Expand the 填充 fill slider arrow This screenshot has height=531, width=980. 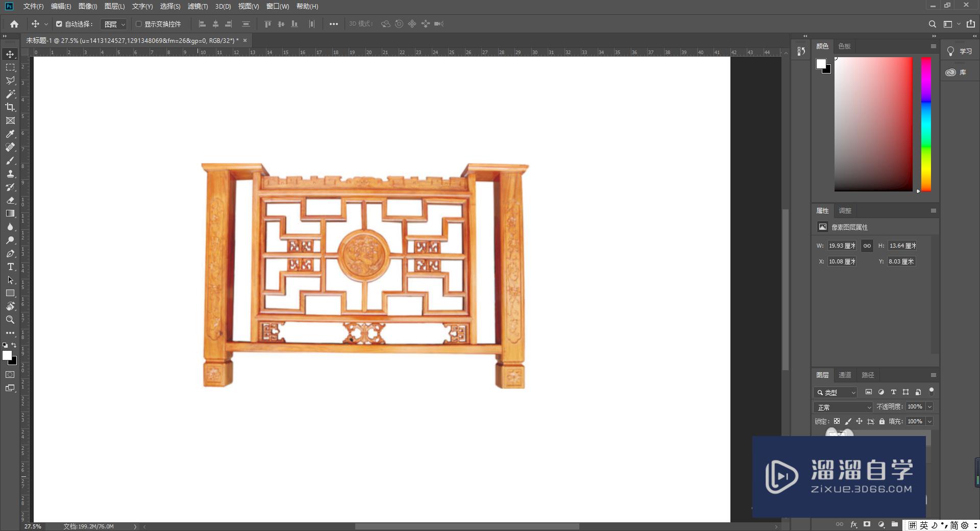929,421
